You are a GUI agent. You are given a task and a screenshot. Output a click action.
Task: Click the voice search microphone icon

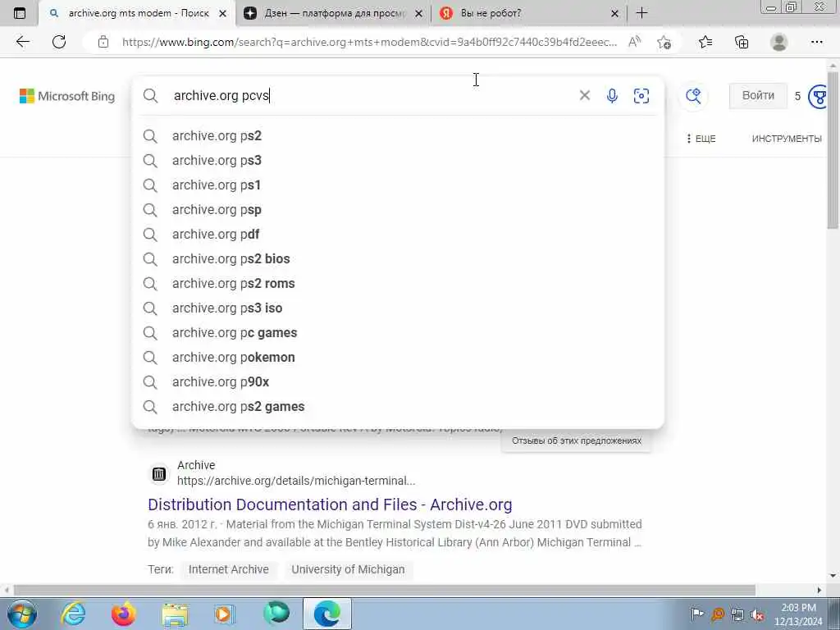point(612,96)
